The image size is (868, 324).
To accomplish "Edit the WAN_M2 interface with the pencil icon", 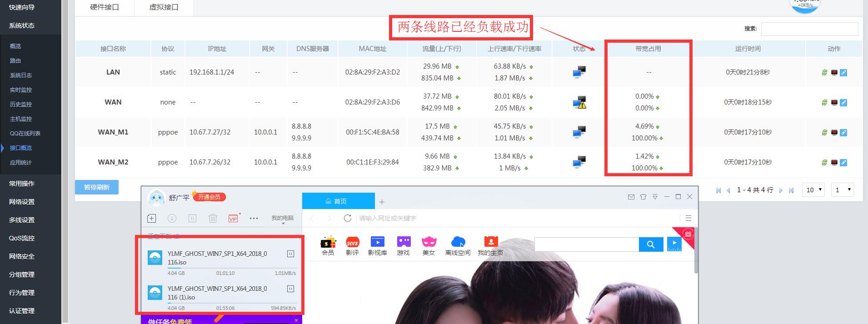I will click(843, 162).
